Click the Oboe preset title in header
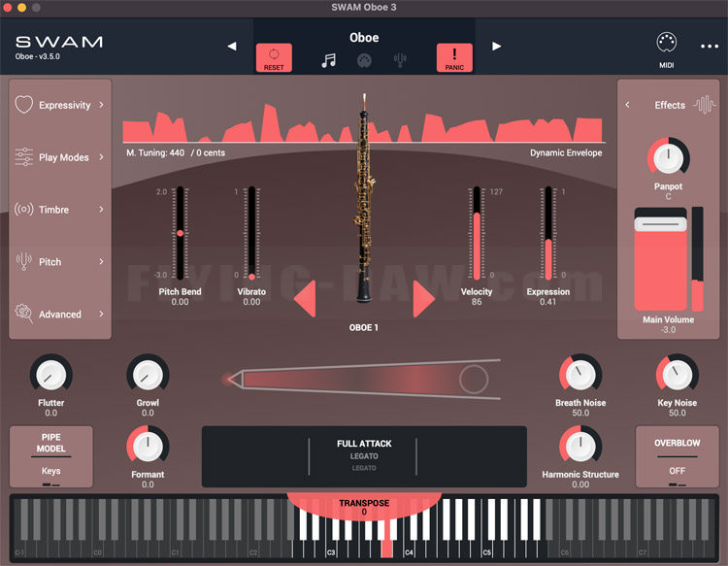This screenshot has width=728, height=566. (364, 38)
